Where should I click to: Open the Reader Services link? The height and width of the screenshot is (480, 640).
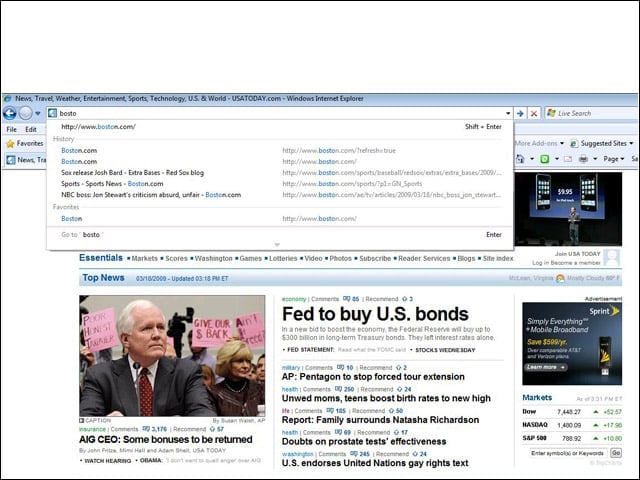click(x=424, y=258)
